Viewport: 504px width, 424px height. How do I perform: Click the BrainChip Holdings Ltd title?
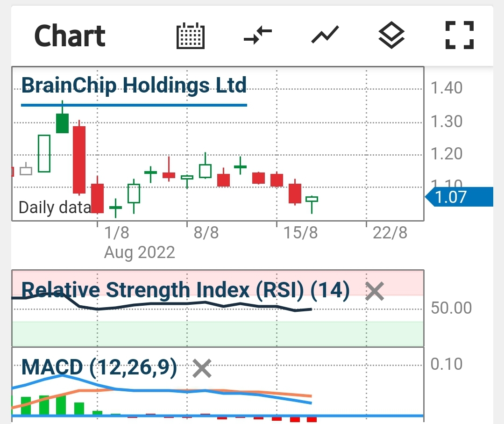point(134,86)
